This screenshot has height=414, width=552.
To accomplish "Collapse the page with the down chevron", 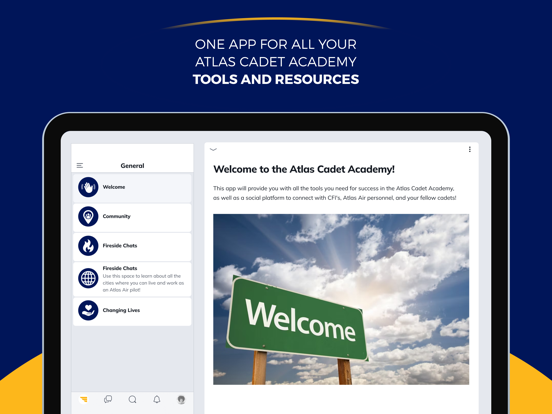I will point(213,149).
